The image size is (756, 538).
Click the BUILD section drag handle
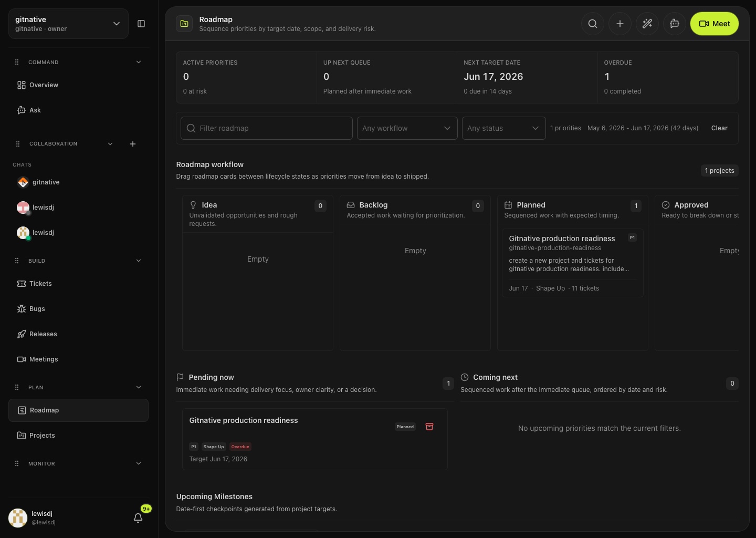17,261
